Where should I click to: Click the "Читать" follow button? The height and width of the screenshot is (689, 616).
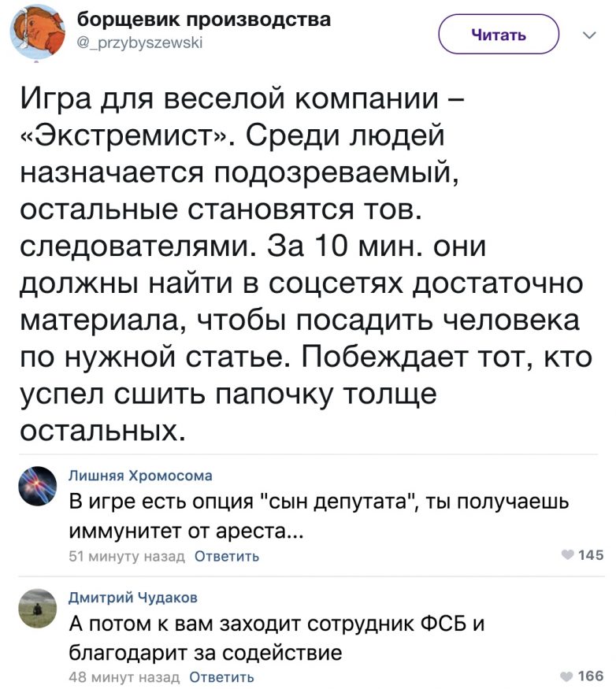(498, 35)
